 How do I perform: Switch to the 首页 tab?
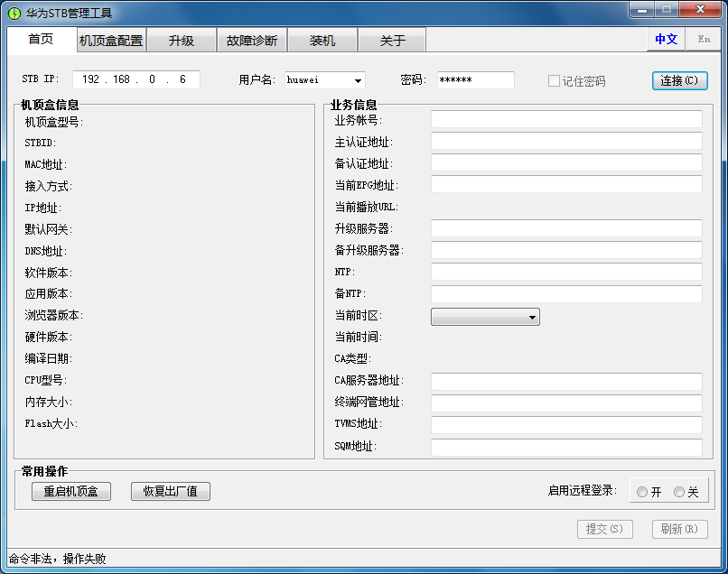click(x=42, y=40)
